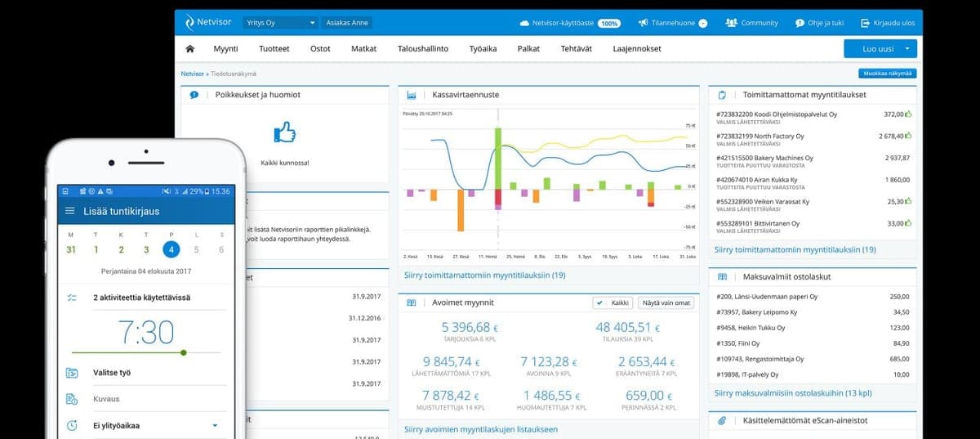Open the Taloushallinto menu
This screenshot has width=980, height=439.
pyautogui.click(x=423, y=49)
